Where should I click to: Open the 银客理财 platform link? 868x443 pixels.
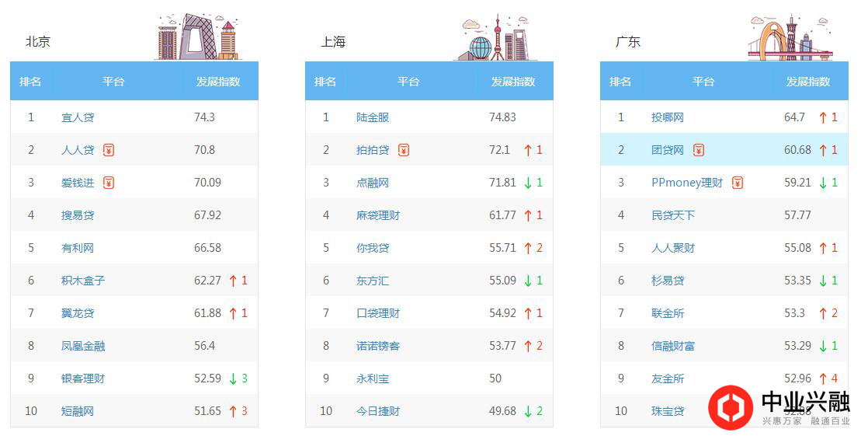83,378
